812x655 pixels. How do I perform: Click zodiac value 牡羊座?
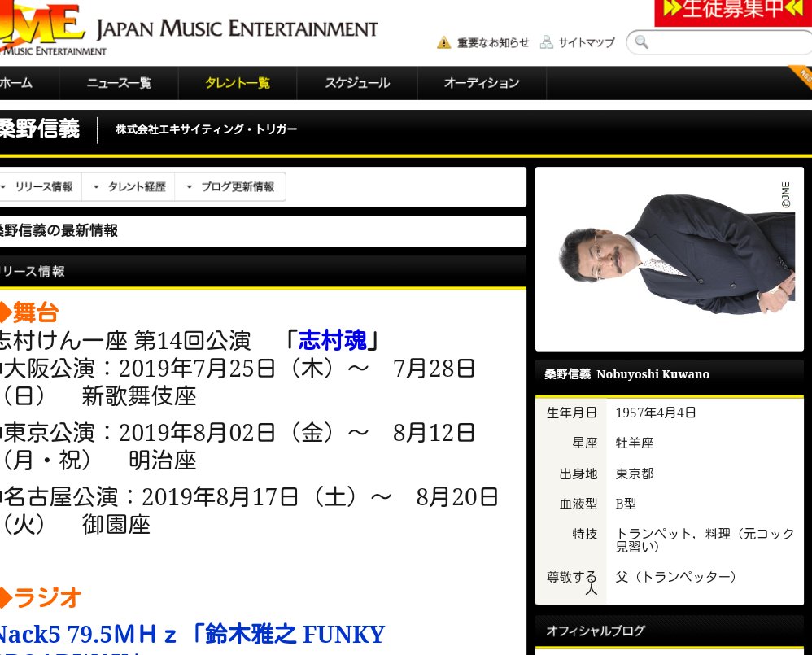pyautogui.click(x=635, y=443)
